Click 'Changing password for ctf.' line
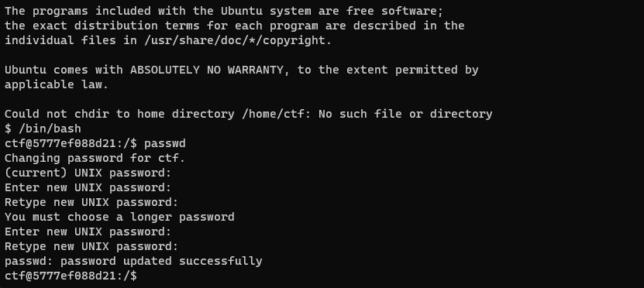This screenshot has width=644, height=288. 95,159
